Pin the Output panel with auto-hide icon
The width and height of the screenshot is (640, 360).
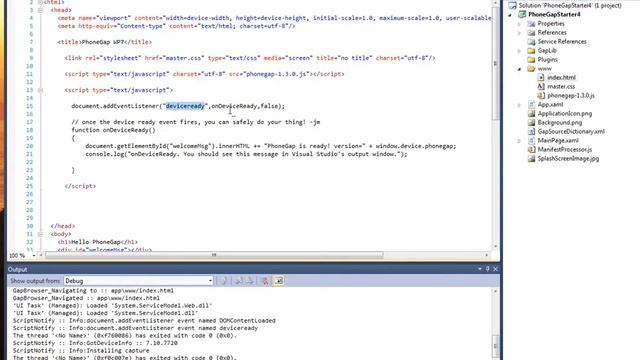coord(487,269)
